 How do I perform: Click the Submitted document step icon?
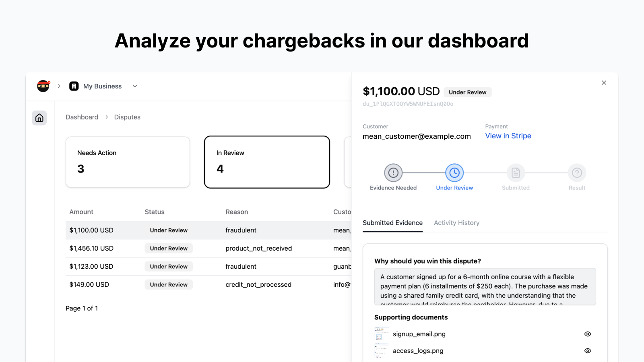(x=516, y=173)
